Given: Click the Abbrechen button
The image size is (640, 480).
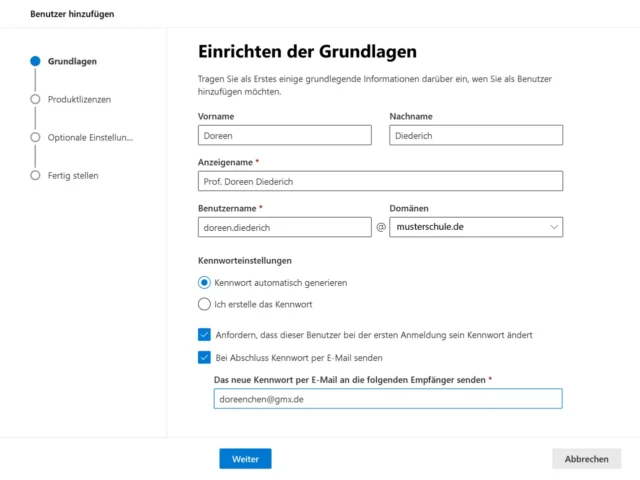Looking at the screenshot, I should pyautogui.click(x=586, y=459).
